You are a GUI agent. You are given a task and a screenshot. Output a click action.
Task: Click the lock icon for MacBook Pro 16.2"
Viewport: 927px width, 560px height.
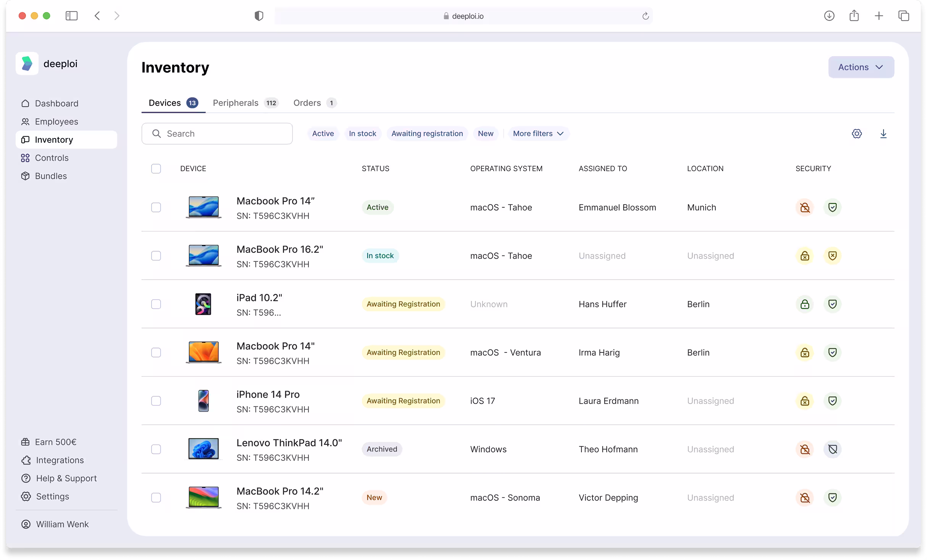point(805,256)
